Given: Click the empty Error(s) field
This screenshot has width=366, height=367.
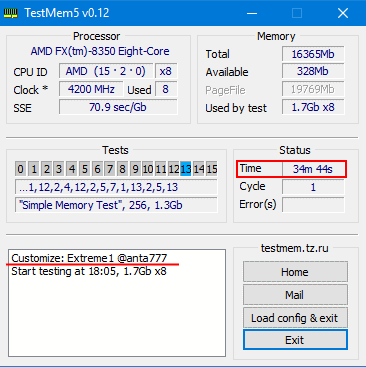Looking at the screenshot, I should 313,205.
